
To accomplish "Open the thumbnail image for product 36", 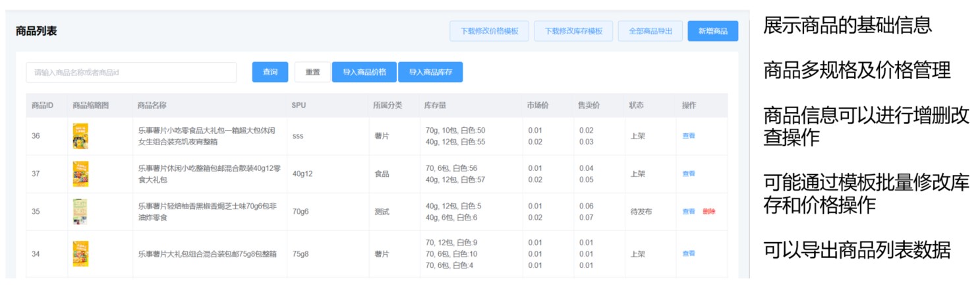I will point(80,137).
